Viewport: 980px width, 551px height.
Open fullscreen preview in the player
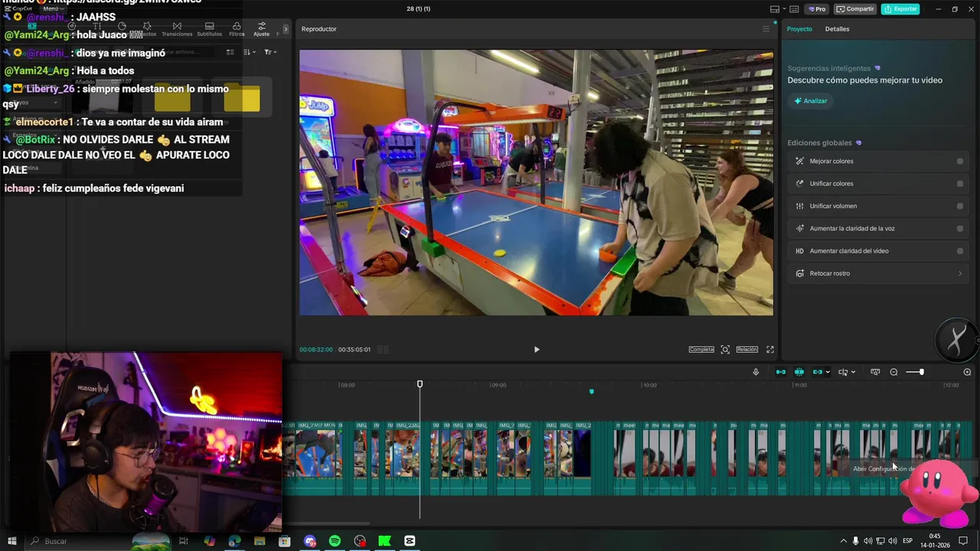(x=770, y=350)
